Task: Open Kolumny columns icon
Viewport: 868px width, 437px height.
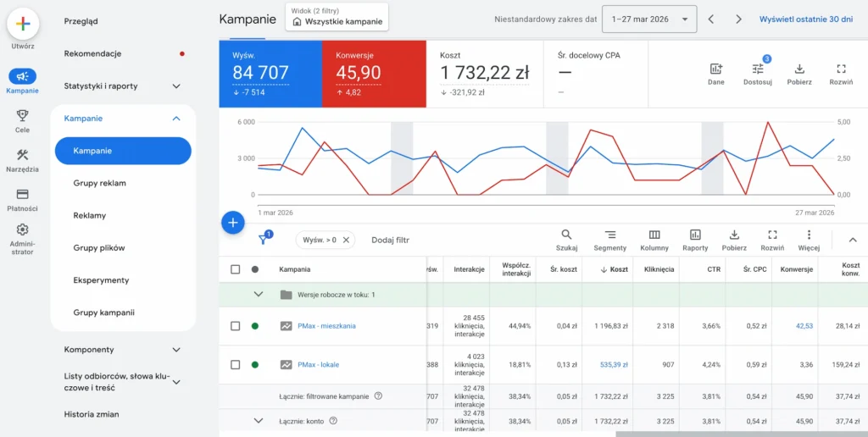Action: point(654,235)
